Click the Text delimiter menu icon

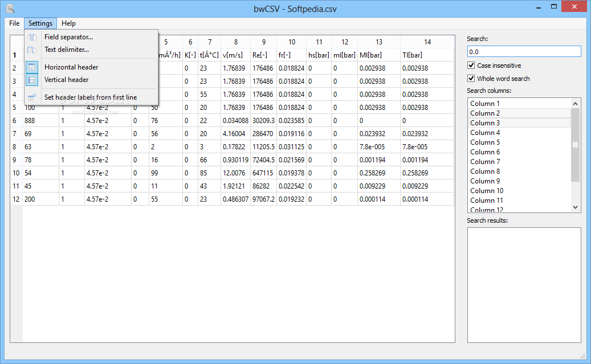(x=32, y=50)
